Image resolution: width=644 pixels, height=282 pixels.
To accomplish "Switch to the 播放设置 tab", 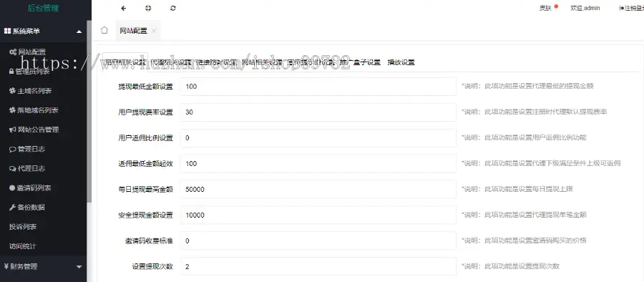I will pos(401,62).
